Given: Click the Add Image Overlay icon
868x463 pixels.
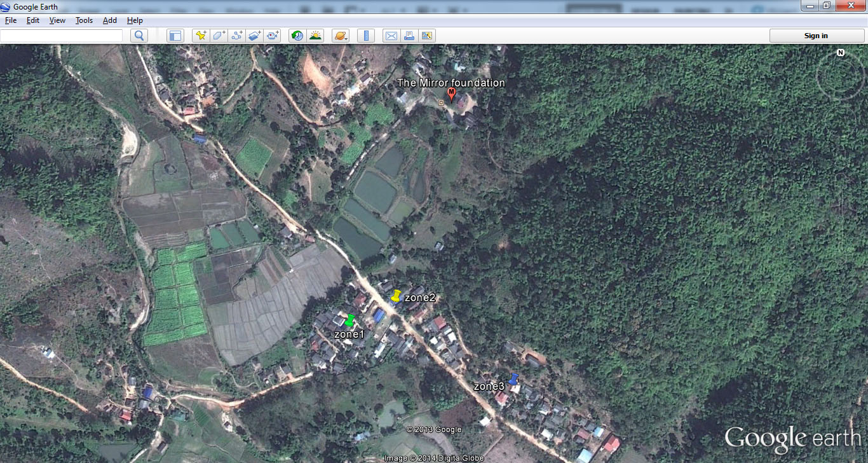Looking at the screenshot, I should [x=255, y=36].
